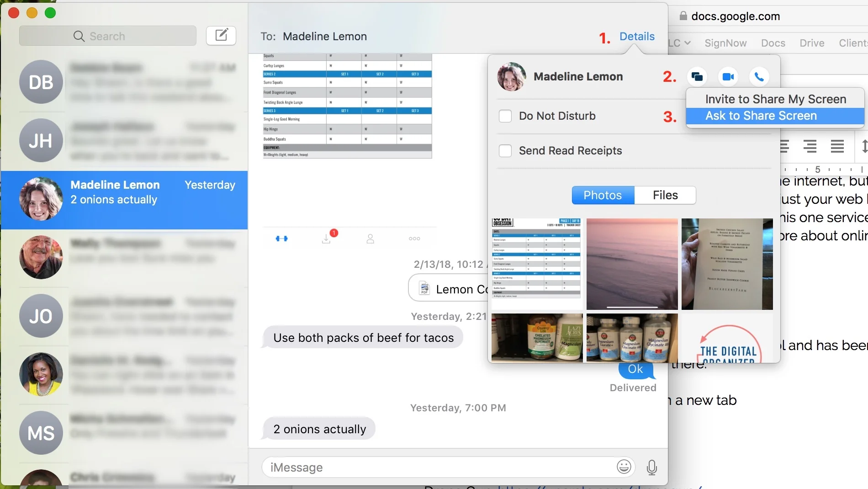Open the JO conversation in sidebar
Viewport: 868px width, 489px height.
(x=124, y=316)
